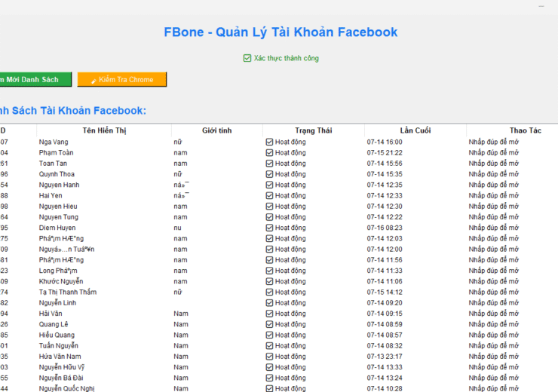Sort accounts by Trạng Thái column header

(314, 130)
